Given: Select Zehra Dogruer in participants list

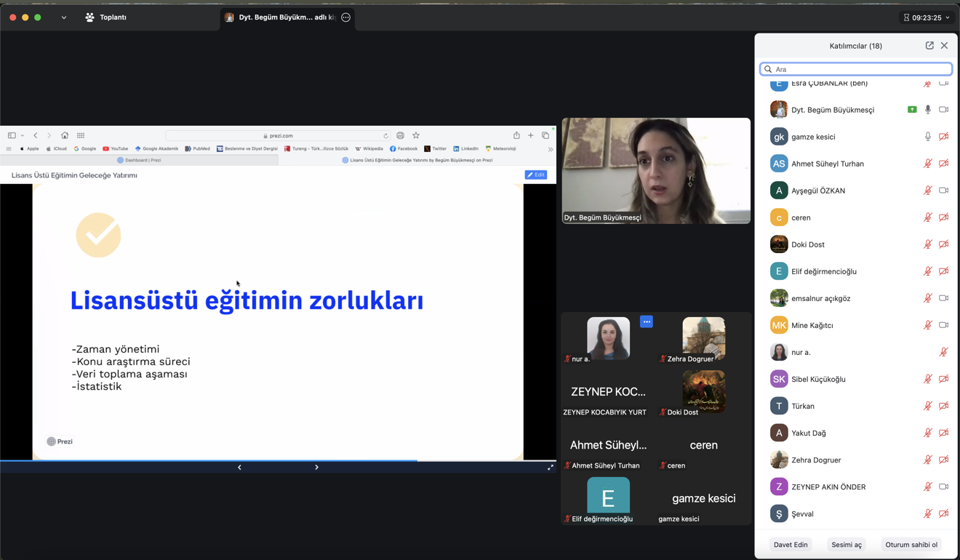Looking at the screenshot, I should 816,460.
